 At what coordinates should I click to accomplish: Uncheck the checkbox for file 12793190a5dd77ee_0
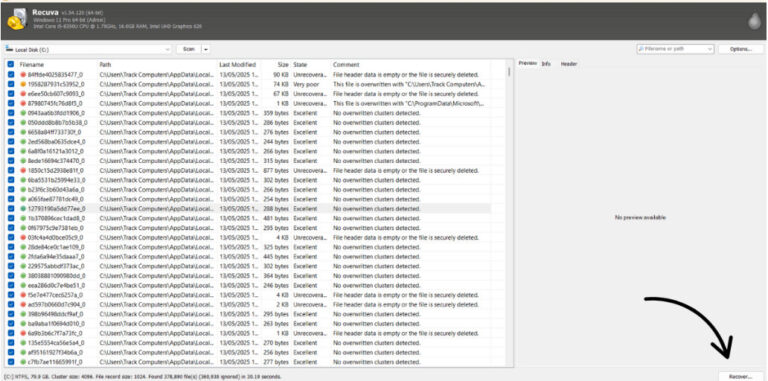[x=11, y=209]
